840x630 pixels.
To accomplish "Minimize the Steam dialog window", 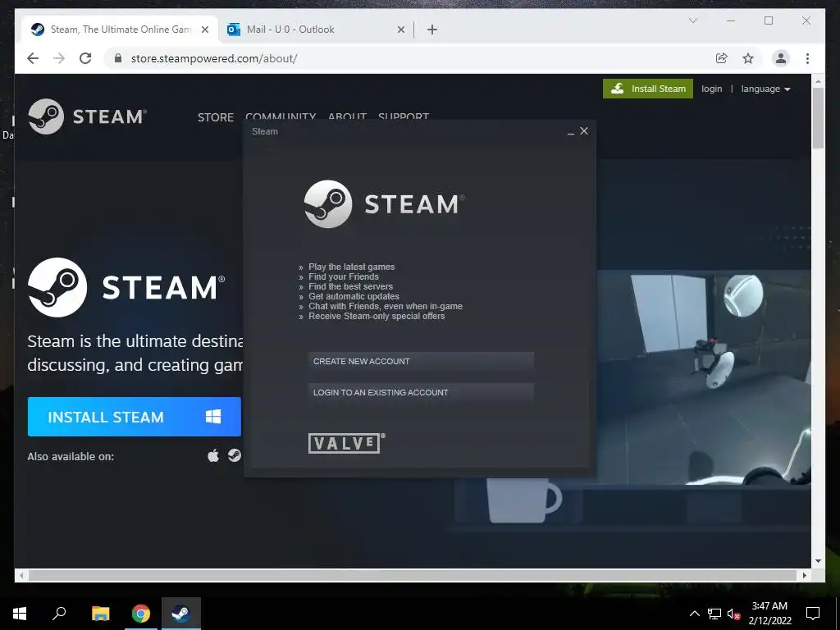I will coord(571,132).
